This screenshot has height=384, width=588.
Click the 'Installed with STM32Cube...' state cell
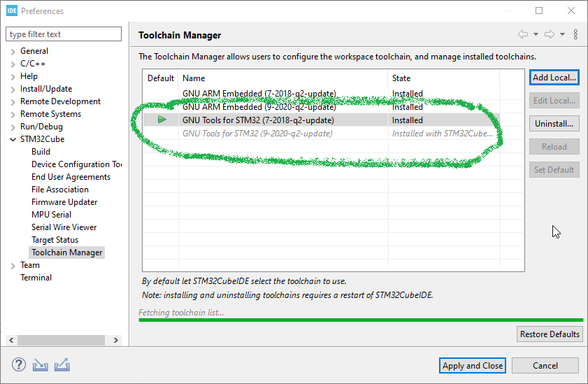tap(443, 134)
